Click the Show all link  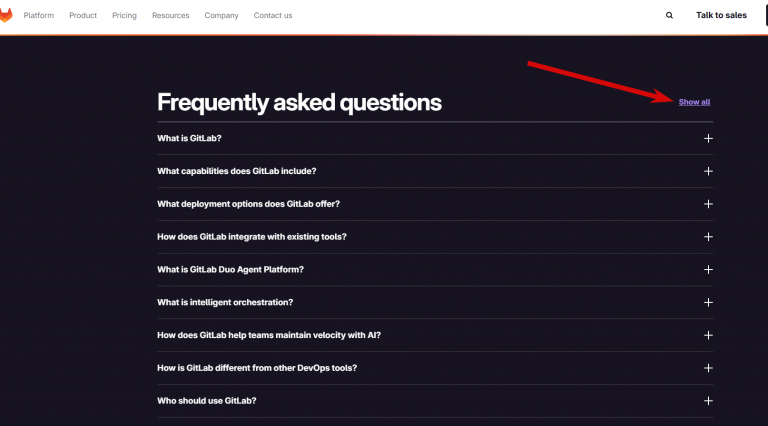click(694, 102)
